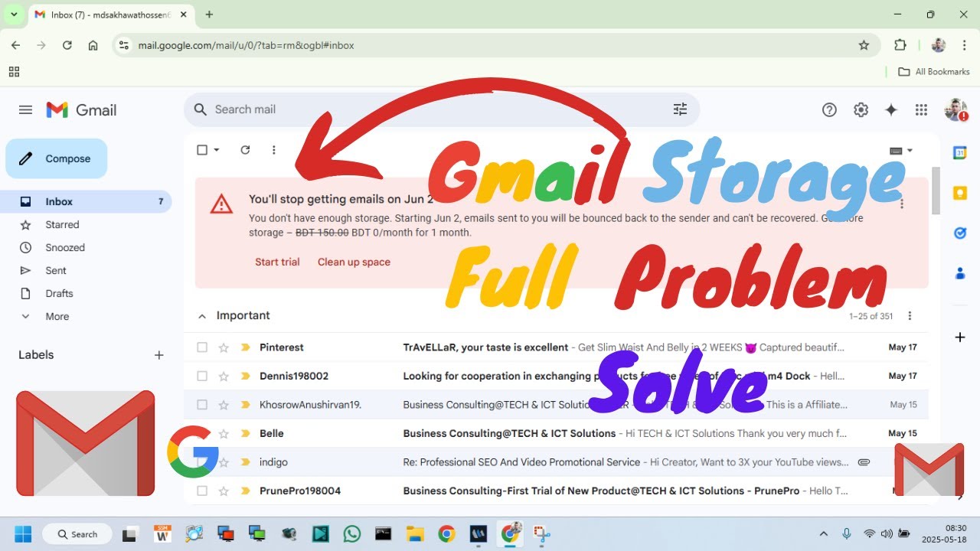Select the Dennis198002 email checkbox

pos(202,376)
